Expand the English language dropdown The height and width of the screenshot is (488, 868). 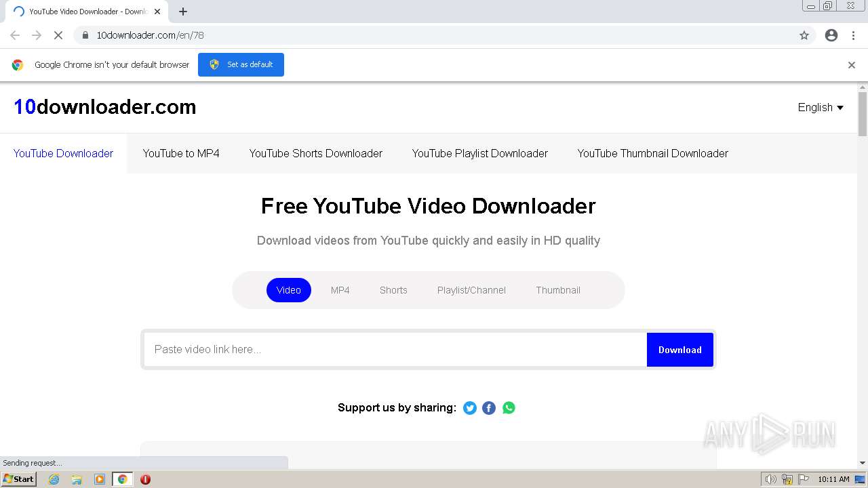[x=821, y=107]
